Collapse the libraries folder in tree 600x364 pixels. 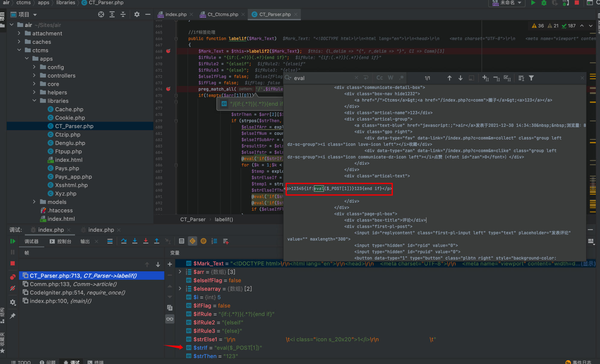(34, 101)
